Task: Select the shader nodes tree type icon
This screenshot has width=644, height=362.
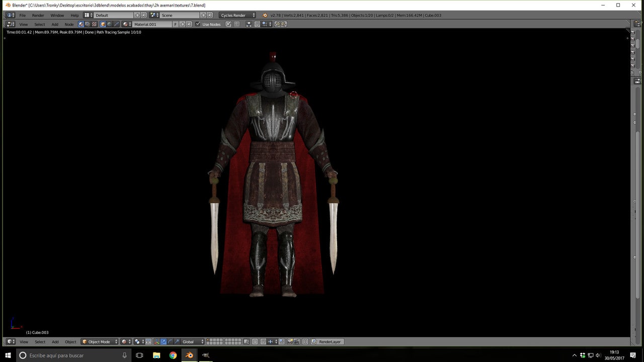Action: pos(81,24)
